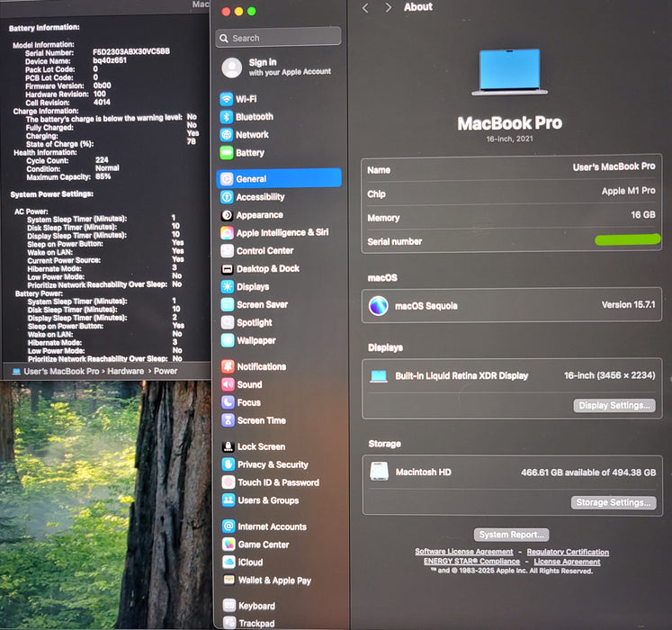Open the Privacy & Security hand icon
This screenshot has width=672, height=630.
pos(228,464)
